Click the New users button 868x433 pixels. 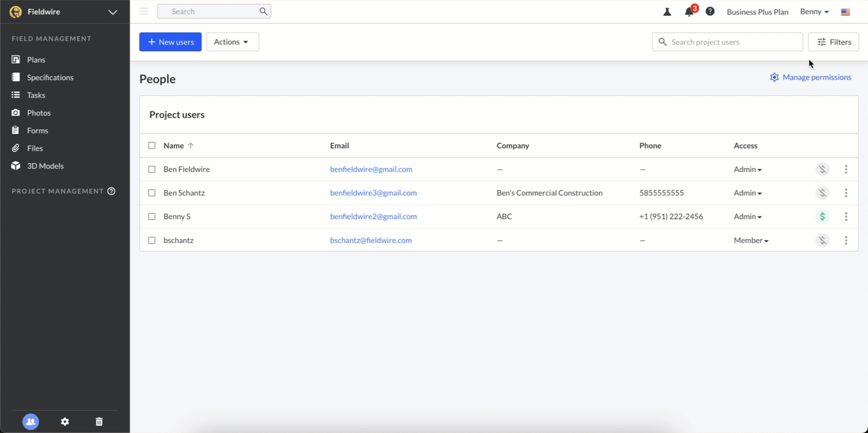170,42
